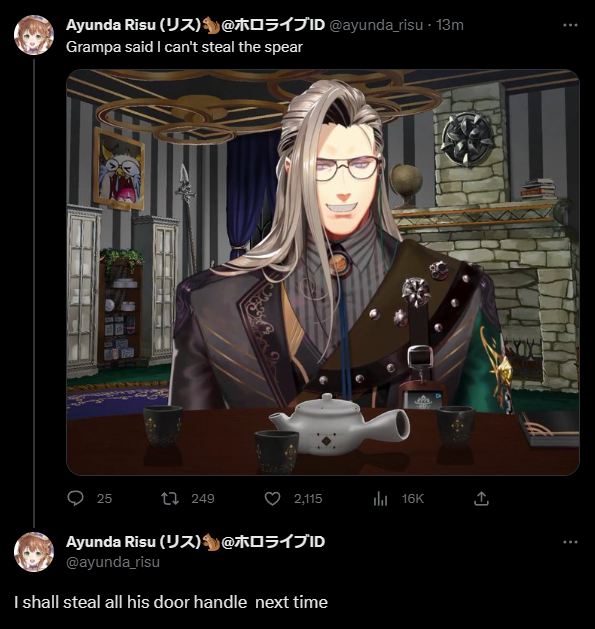Retweet the spear tweet
Viewport: 595px width, 629px height.
coord(170,499)
